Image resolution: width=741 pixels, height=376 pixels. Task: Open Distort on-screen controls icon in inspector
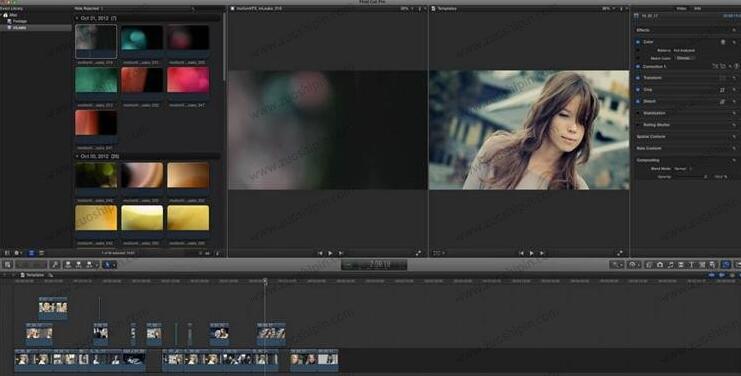[722, 101]
